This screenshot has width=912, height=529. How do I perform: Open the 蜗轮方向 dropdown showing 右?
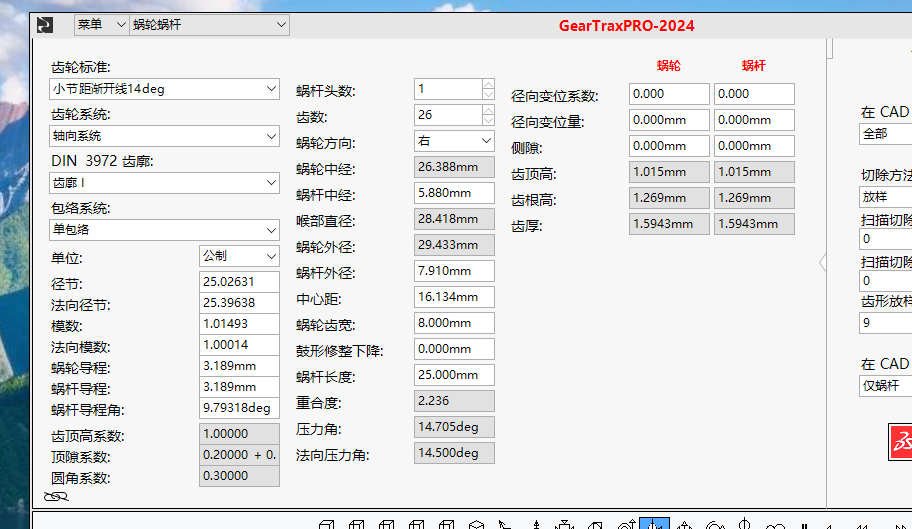pos(454,141)
